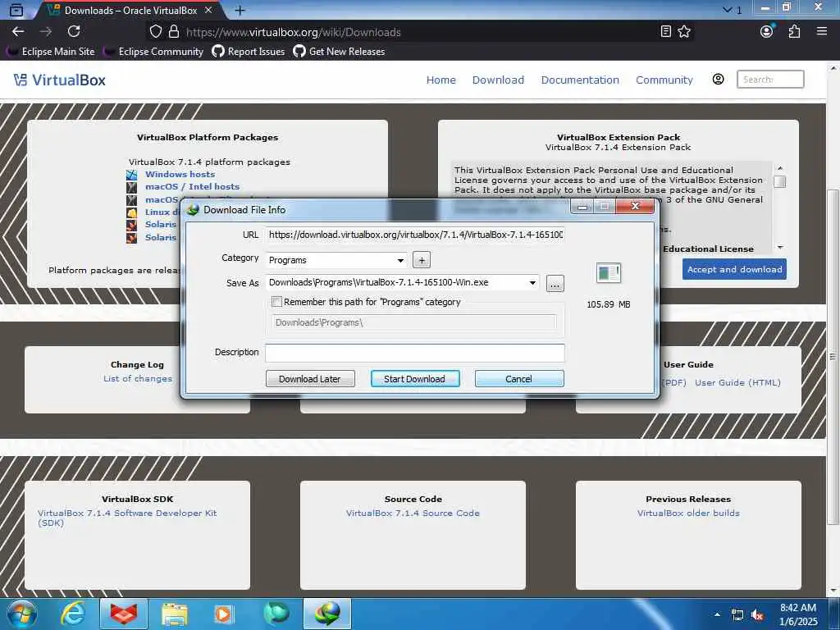Screen dimensions: 840x630
Task: Check Remember this path for Programs category
Action: pos(277,302)
